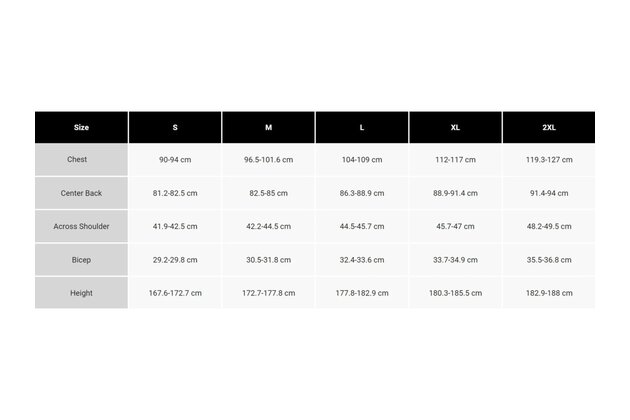
Task: Click the 86.3-88.9 cm center back cell
Action: 362,193
